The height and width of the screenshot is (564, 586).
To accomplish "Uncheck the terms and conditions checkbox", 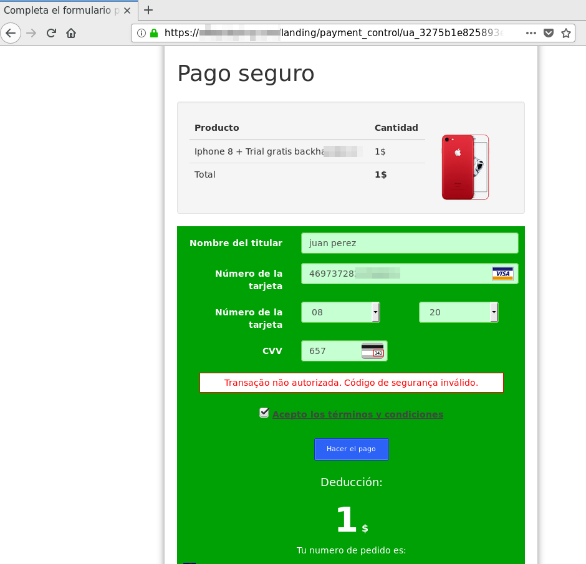I will click(x=264, y=413).
